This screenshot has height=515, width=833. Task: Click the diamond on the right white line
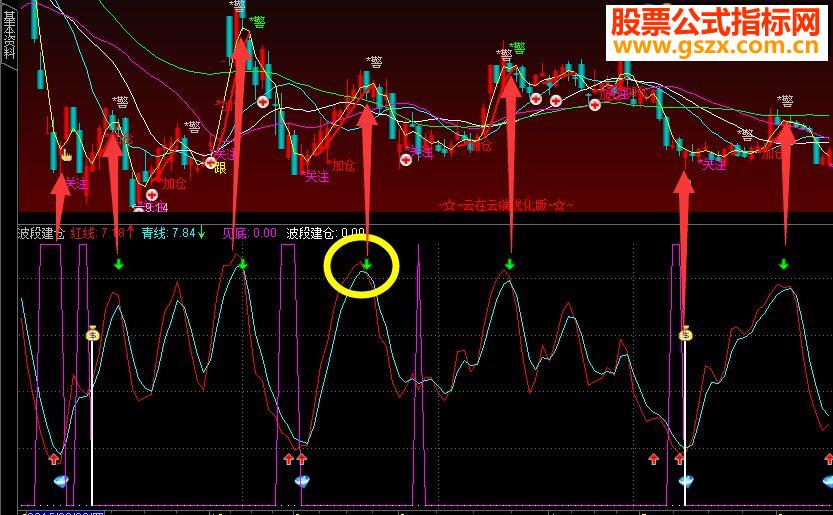[x=686, y=481]
